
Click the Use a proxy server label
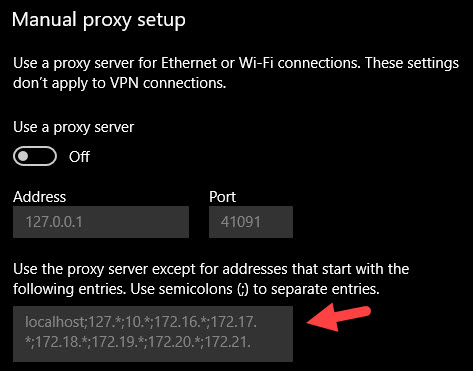point(74,127)
